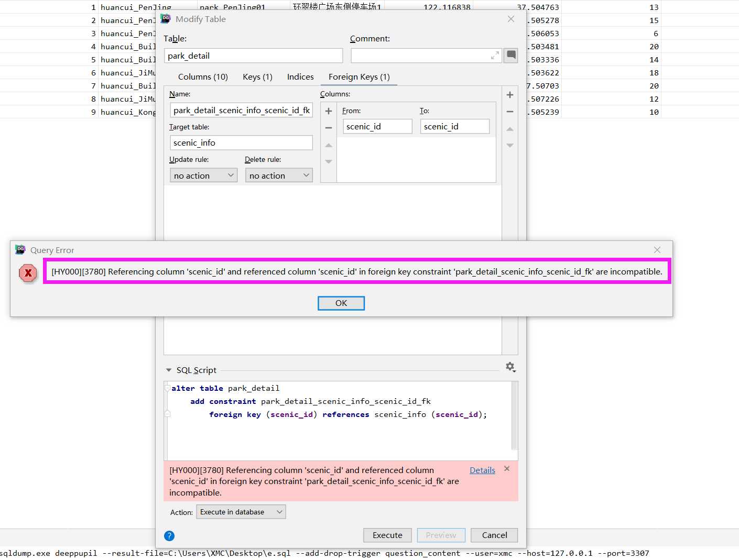Click the Target table field scenic_info
Viewport: 739px width, 560px height.
click(241, 142)
